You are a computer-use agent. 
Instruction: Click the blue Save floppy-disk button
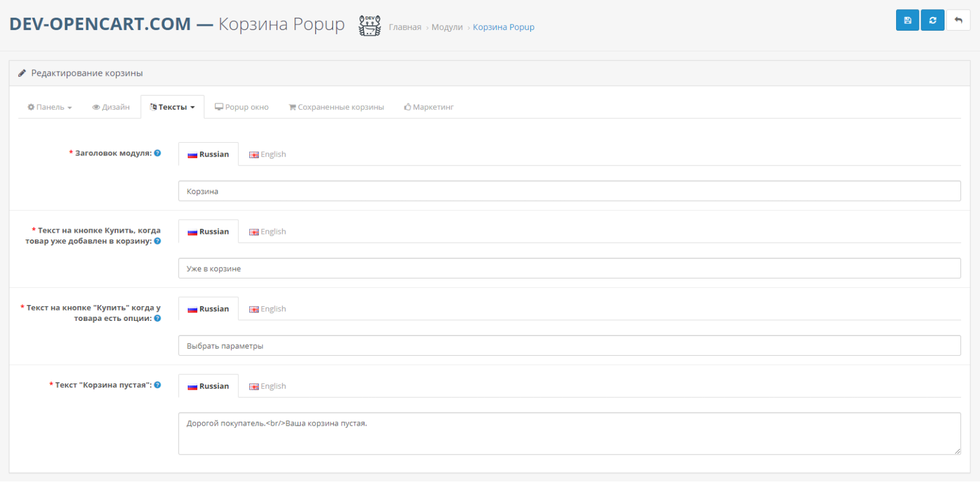point(907,20)
